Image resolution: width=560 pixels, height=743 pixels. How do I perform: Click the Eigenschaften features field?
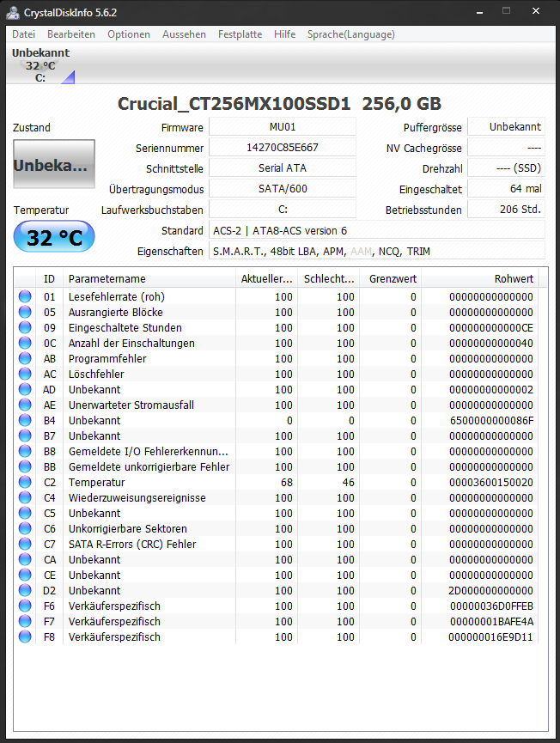(377, 251)
